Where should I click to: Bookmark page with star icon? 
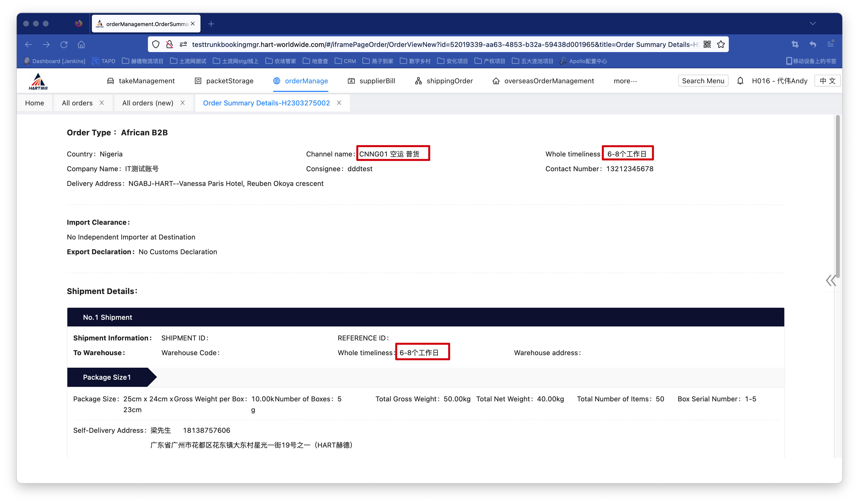click(721, 44)
